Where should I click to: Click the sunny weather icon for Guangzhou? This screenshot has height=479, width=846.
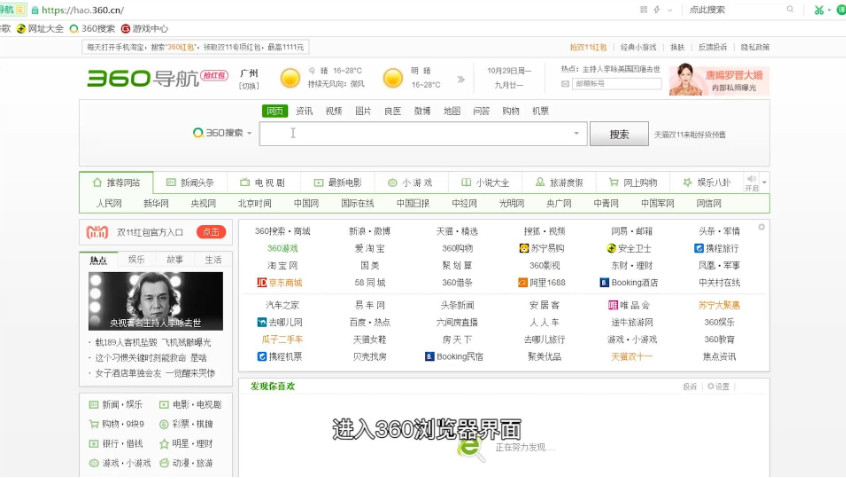[290, 78]
